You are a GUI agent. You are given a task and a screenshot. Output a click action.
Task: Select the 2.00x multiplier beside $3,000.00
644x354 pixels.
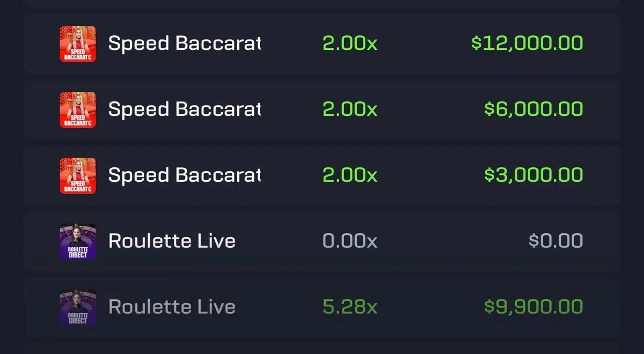350,175
